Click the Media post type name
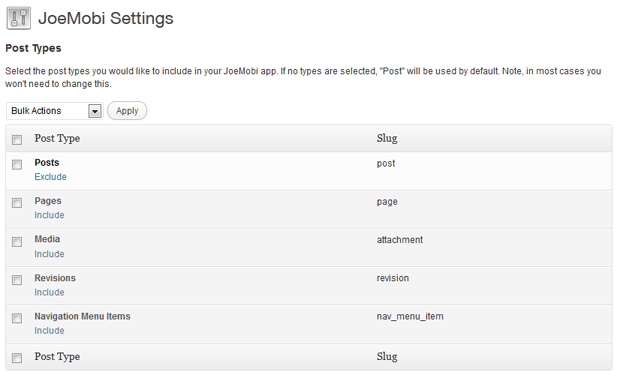The height and width of the screenshot is (381, 623). point(47,239)
